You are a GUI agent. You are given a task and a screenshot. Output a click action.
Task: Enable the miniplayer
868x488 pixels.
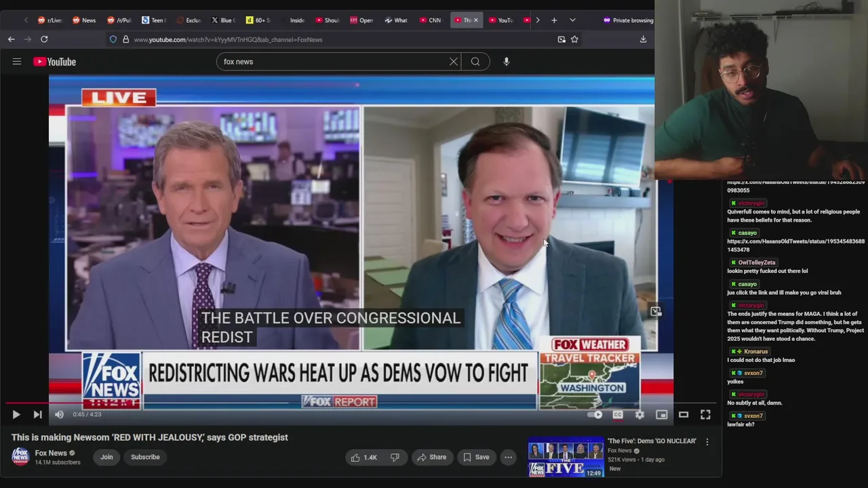click(662, 415)
